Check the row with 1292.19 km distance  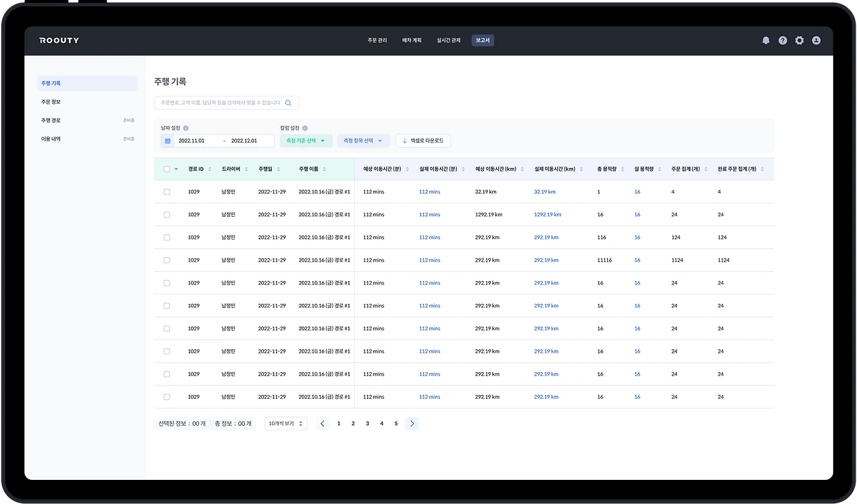(167, 215)
